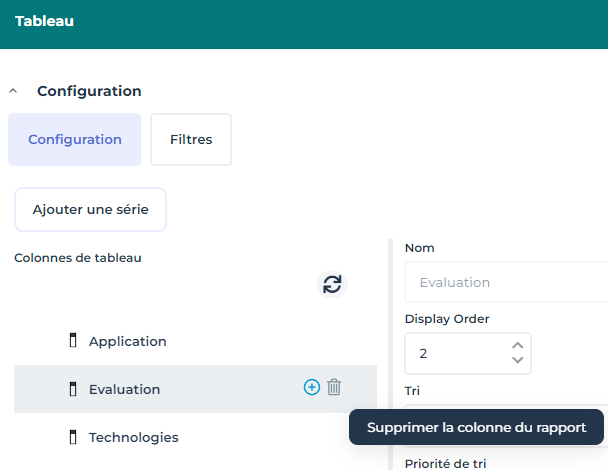Click the plus icon on Evaluation row
The width and height of the screenshot is (608, 470).
pos(311,387)
